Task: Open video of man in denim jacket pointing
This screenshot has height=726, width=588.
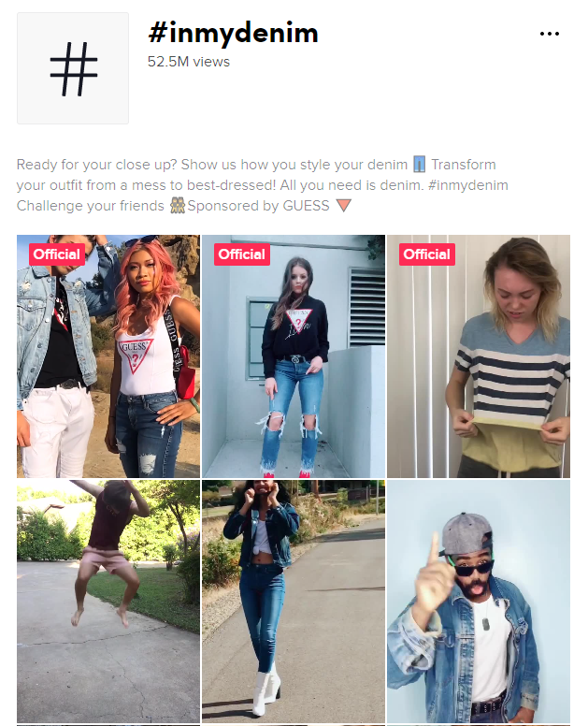Action: [479, 601]
